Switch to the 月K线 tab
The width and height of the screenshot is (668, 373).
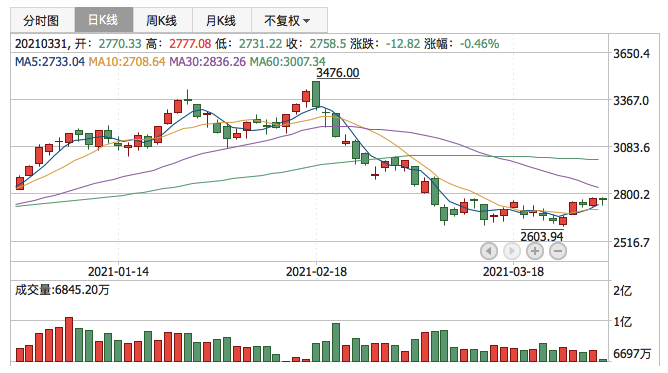point(222,20)
